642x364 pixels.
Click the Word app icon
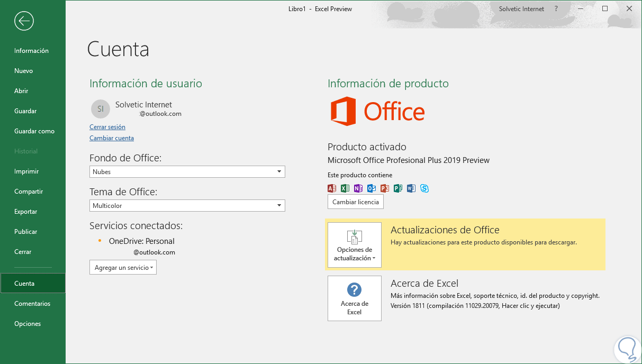pyautogui.click(x=411, y=188)
